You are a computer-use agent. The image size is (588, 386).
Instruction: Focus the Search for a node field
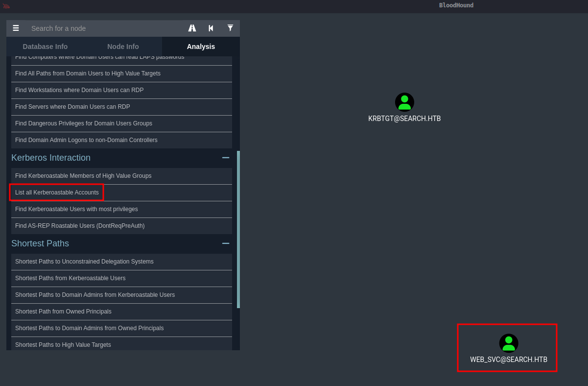click(x=105, y=28)
